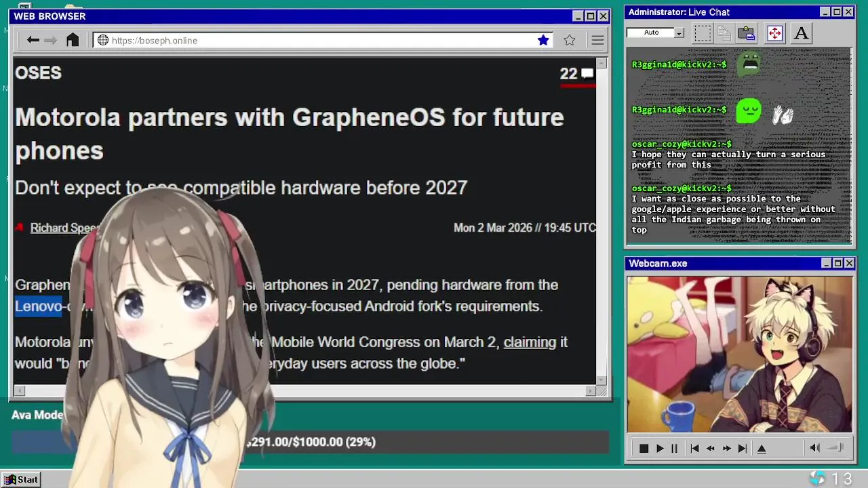Skip to previous track in Webcam.exe
This screenshot has width=868, height=488.
pyautogui.click(x=694, y=448)
